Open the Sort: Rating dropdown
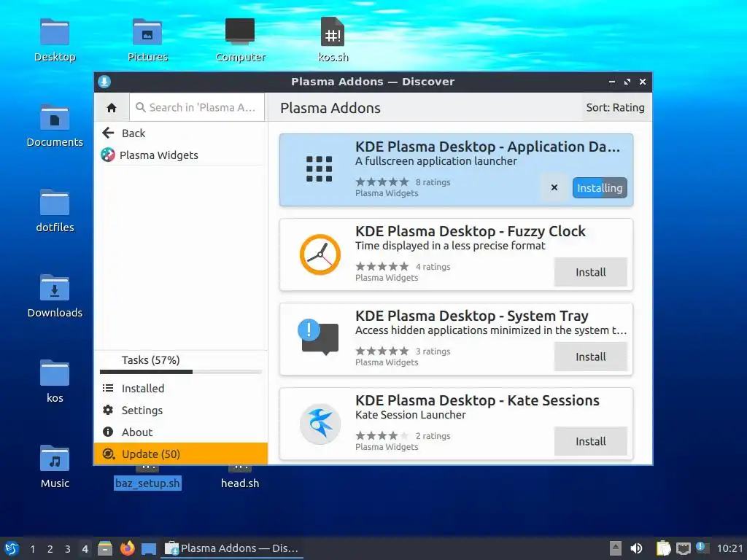The width and height of the screenshot is (747, 560). (615, 108)
